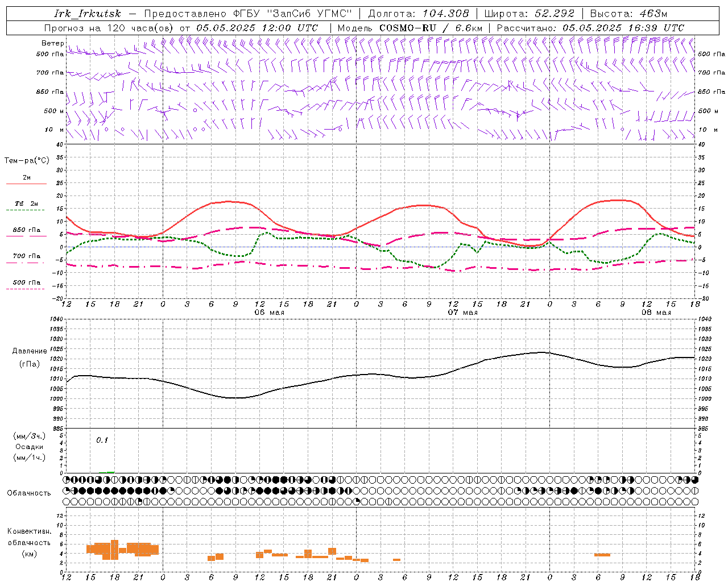The height and width of the screenshot is (582, 728).
Task: Click the "(мм/1ч.)" precipitation unit label
Action: (30, 458)
